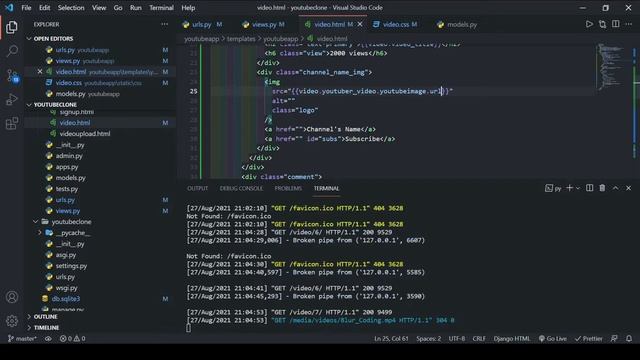Open errors and warnings count in status bar
The image size is (640, 360).
coord(72,338)
